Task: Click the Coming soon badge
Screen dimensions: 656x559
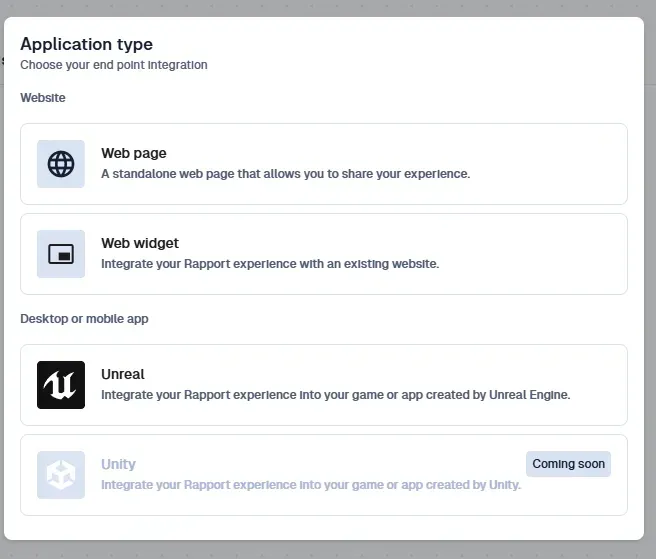Action: 568,464
